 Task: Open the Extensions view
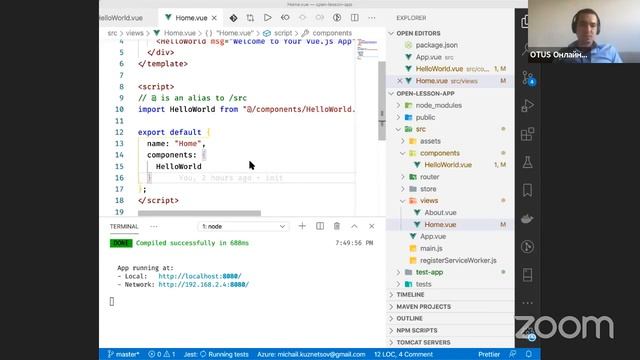[x=527, y=134]
